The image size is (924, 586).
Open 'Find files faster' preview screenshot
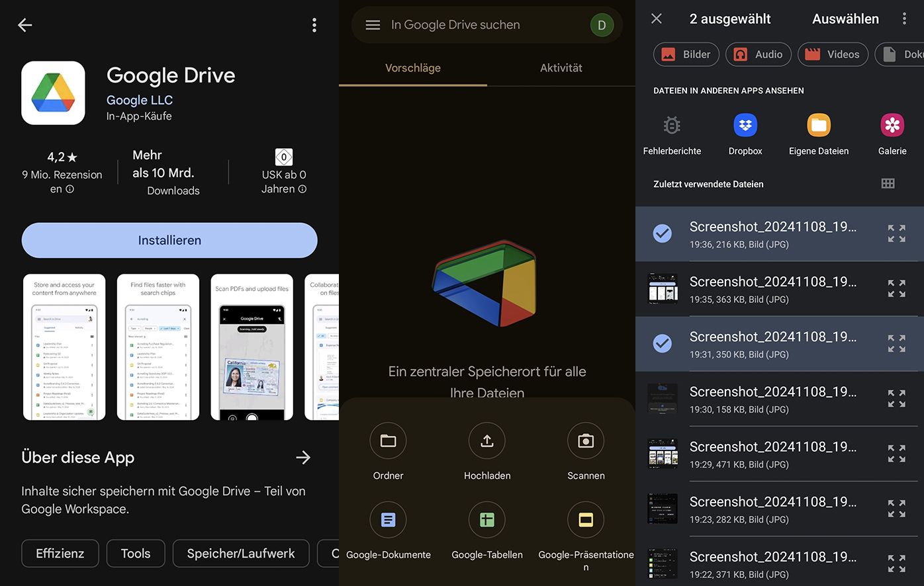pos(158,347)
